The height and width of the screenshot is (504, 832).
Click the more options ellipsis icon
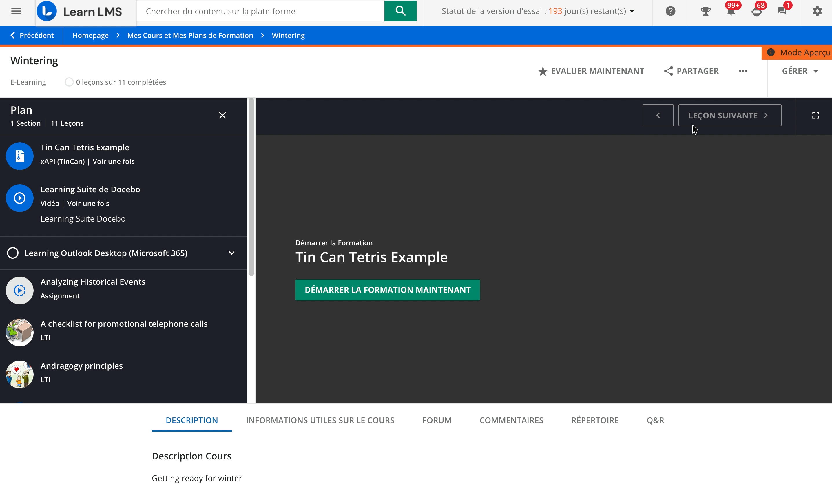tap(742, 71)
